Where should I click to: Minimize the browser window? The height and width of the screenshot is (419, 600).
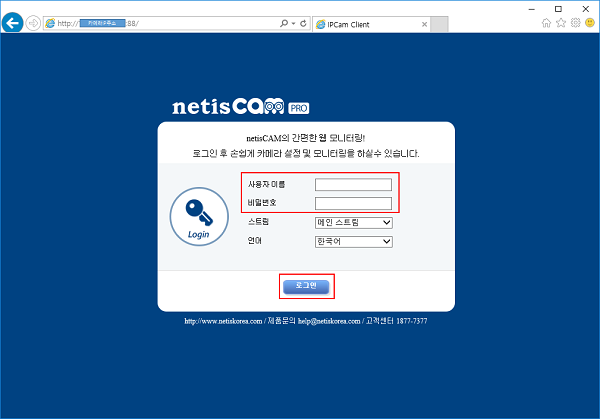pyautogui.click(x=532, y=9)
